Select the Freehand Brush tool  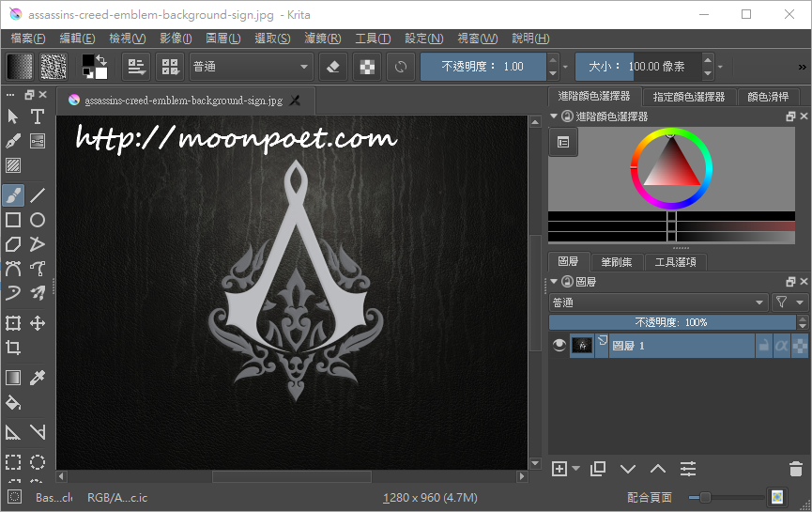click(x=13, y=195)
